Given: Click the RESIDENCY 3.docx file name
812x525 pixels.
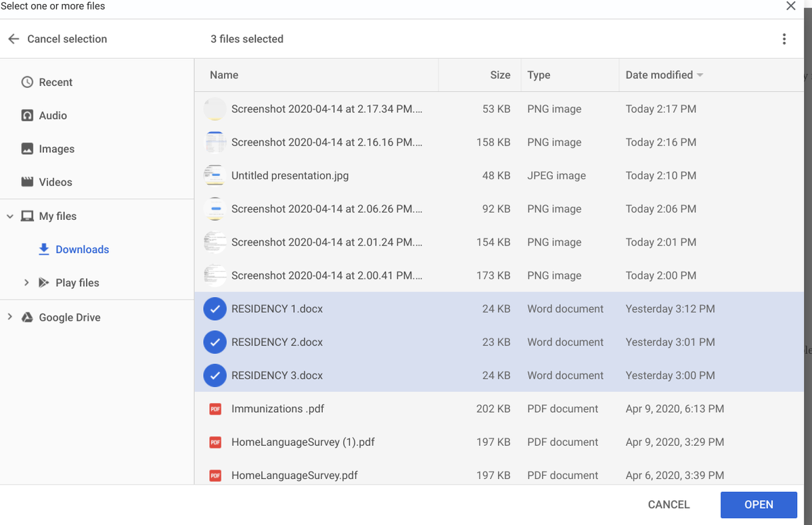Looking at the screenshot, I should pyautogui.click(x=277, y=375).
